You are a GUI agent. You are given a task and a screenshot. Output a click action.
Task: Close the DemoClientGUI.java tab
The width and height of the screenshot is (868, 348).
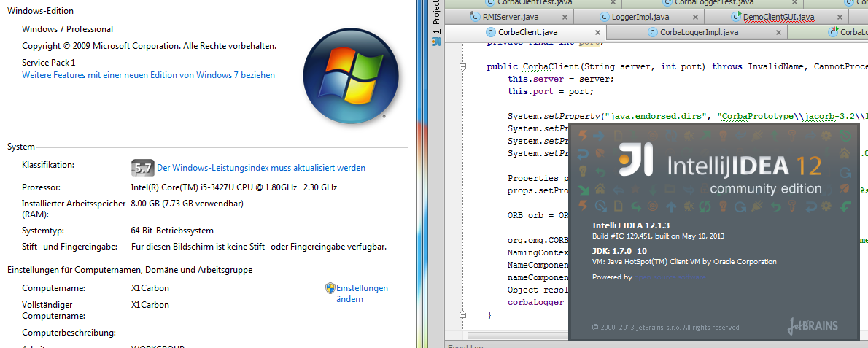[x=840, y=18]
